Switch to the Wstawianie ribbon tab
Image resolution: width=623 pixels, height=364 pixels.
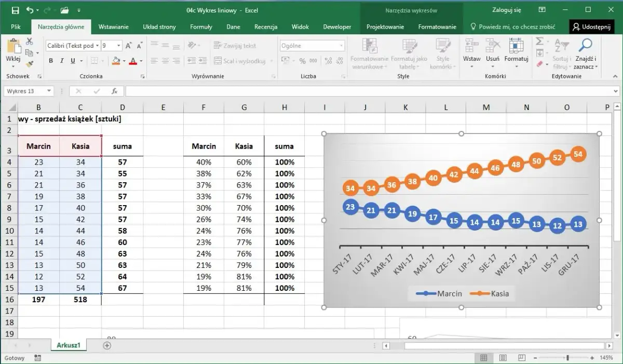pyautogui.click(x=113, y=26)
